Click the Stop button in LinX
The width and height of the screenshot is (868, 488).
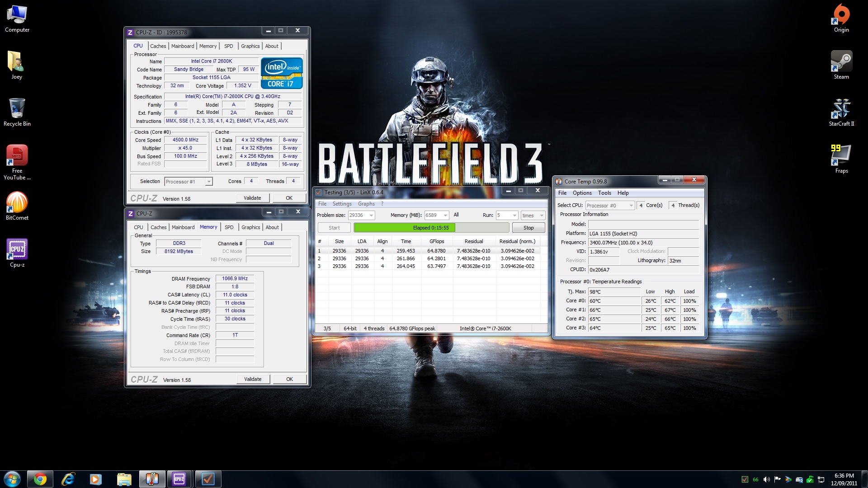528,228
